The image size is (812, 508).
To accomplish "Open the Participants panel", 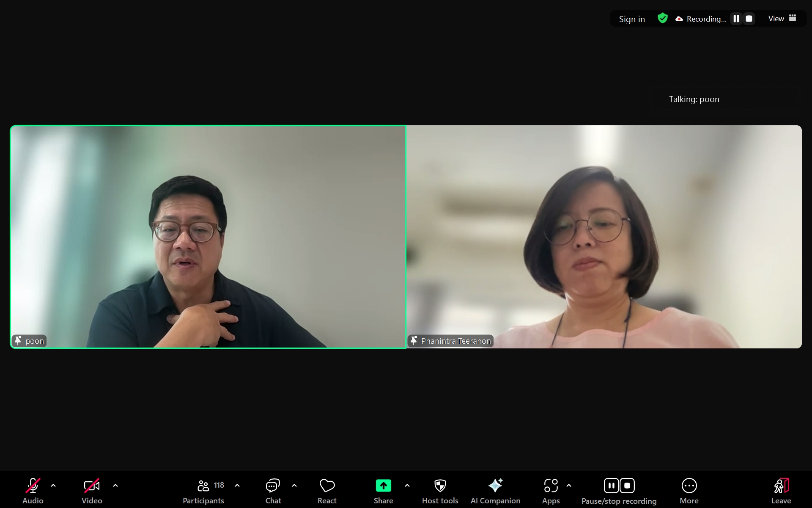I will click(x=203, y=490).
